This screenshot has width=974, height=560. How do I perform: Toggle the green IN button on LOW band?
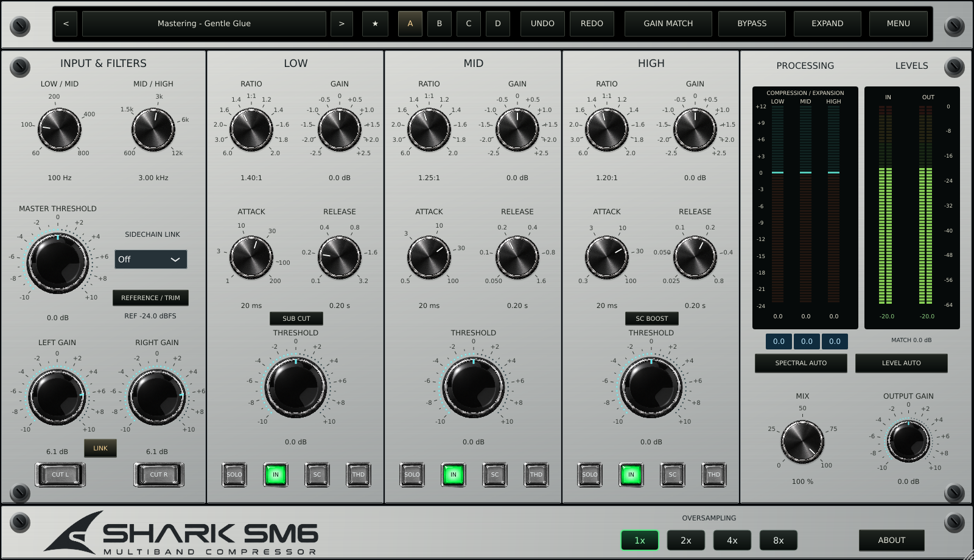coord(276,475)
